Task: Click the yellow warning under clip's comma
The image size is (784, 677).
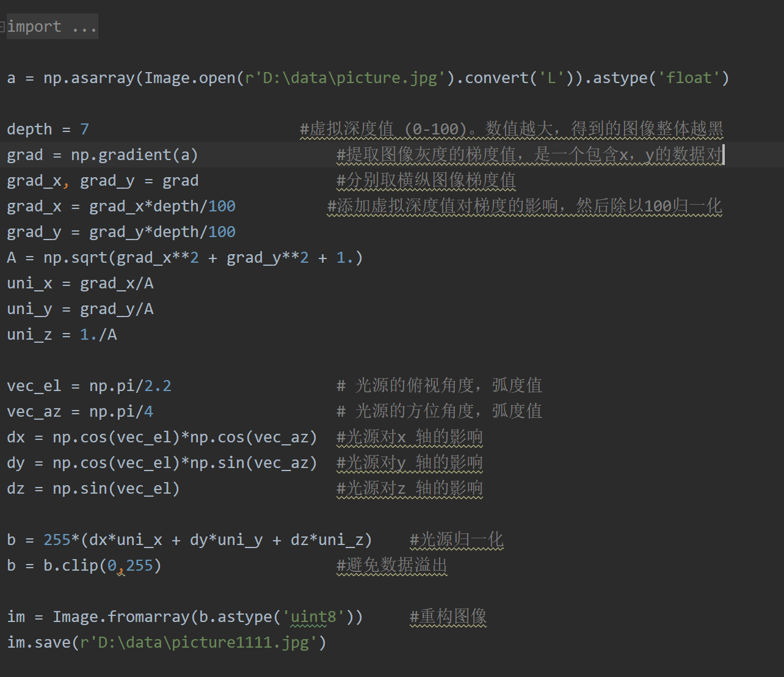Action: coord(121,571)
